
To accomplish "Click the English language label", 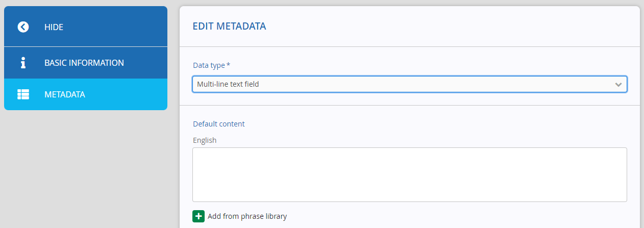I will coord(205,140).
